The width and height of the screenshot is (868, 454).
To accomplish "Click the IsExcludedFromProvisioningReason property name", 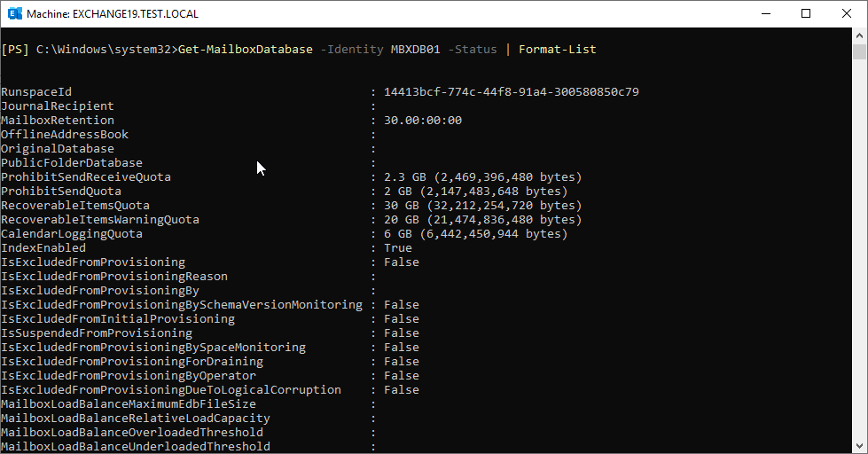I will click(114, 277).
